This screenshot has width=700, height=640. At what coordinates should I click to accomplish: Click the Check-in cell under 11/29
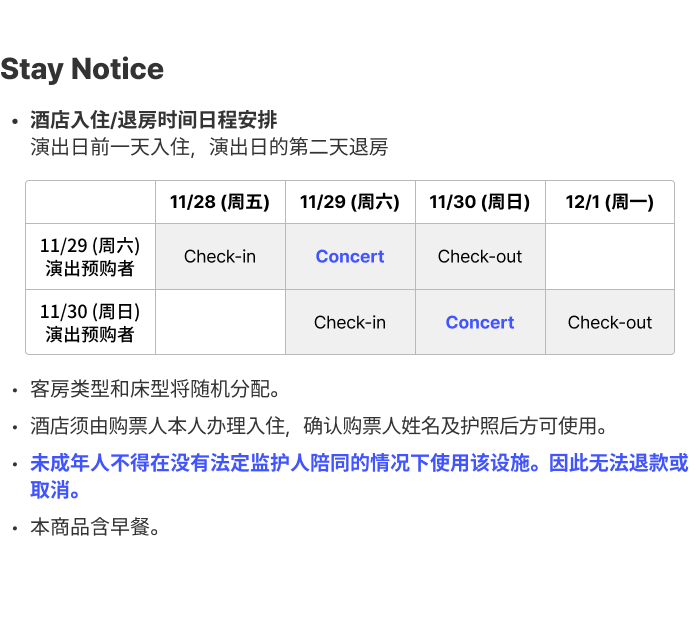[350, 322]
